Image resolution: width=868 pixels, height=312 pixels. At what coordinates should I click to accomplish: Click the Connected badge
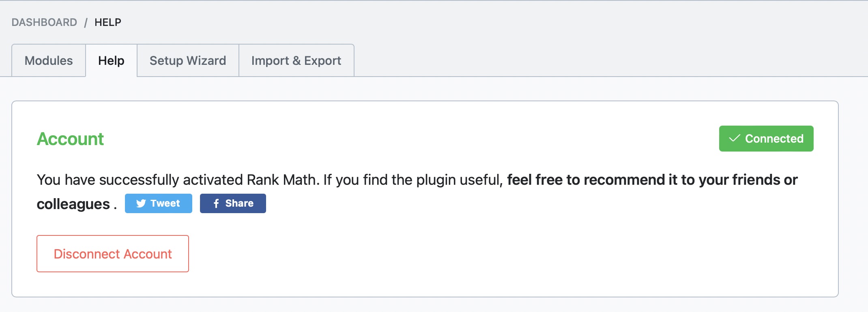pos(766,138)
